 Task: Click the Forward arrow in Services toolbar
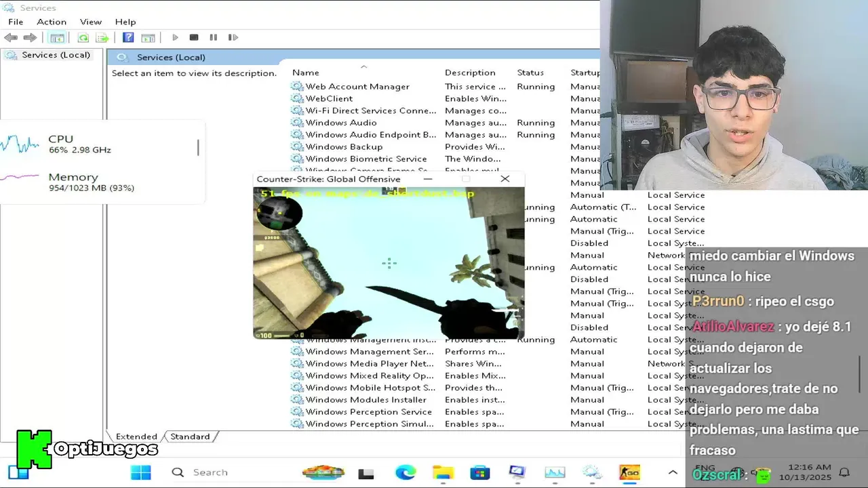30,38
